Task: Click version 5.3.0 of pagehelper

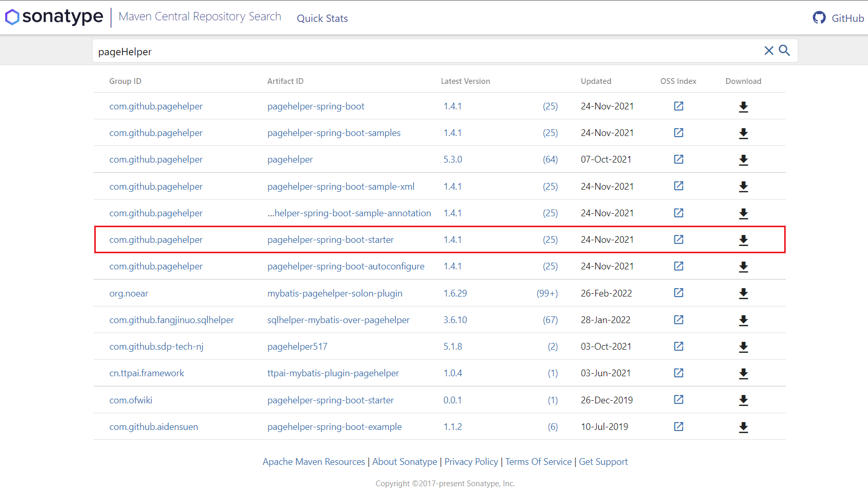Action: (452, 159)
